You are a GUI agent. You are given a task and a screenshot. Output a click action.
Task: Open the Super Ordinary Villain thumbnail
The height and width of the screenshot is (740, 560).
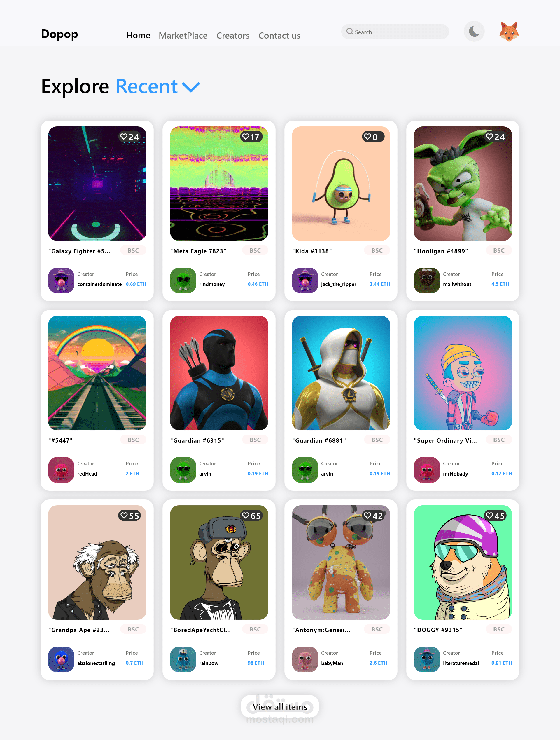point(463,373)
